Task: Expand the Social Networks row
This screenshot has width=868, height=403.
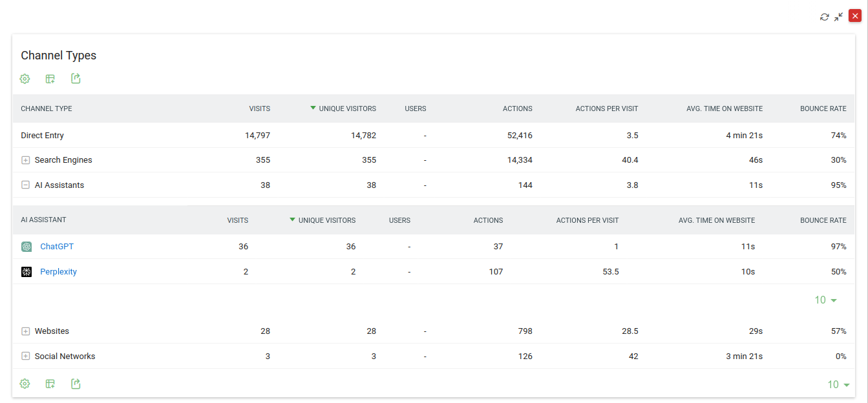Action: pyautogui.click(x=26, y=356)
